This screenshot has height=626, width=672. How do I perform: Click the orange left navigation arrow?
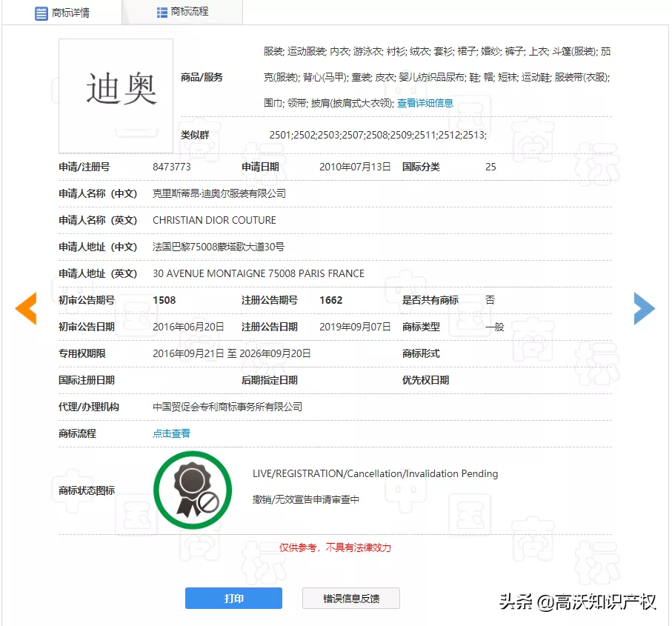click(x=27, y=307)
